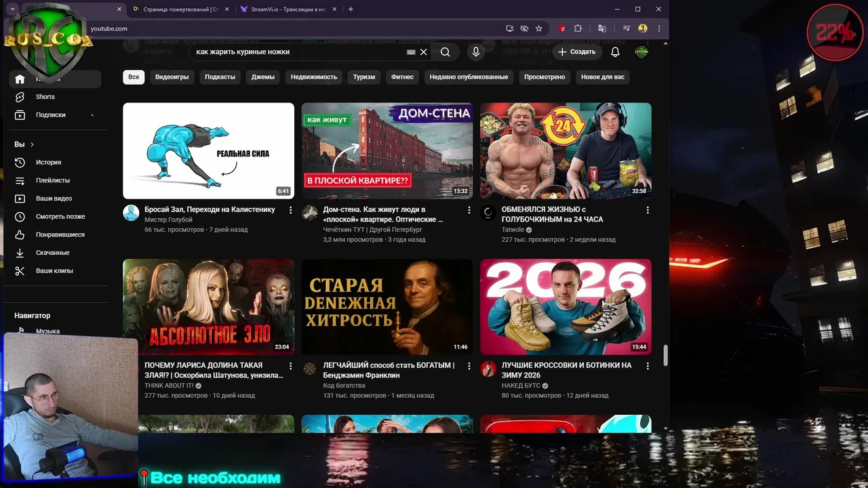Switch to StreamVi.io browser tab
The height and width of the screenshot is (488, 868).
tap(288, 9)
